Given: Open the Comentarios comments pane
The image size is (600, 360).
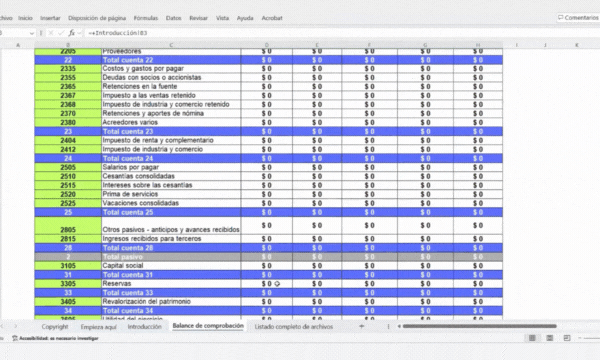Looking at the screenshot, I should click(578, 18).
